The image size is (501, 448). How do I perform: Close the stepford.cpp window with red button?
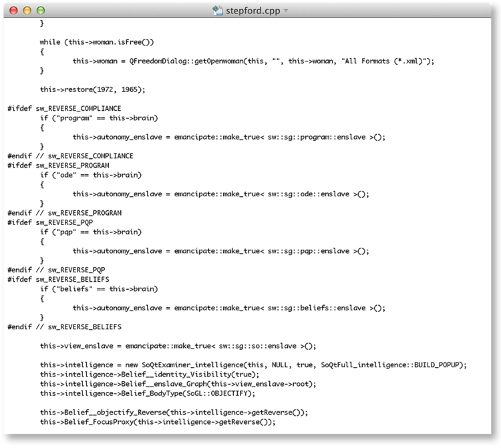pos(14,11)
